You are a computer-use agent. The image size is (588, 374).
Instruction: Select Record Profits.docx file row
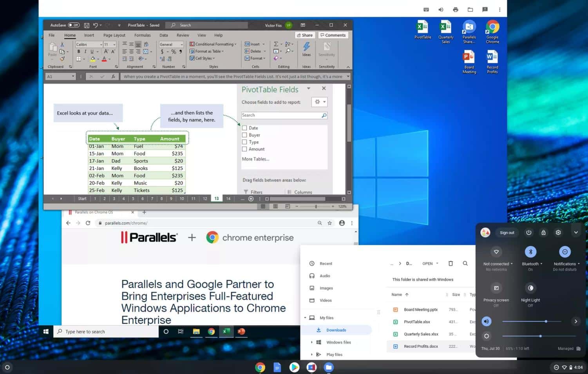(x=431, y=347)
